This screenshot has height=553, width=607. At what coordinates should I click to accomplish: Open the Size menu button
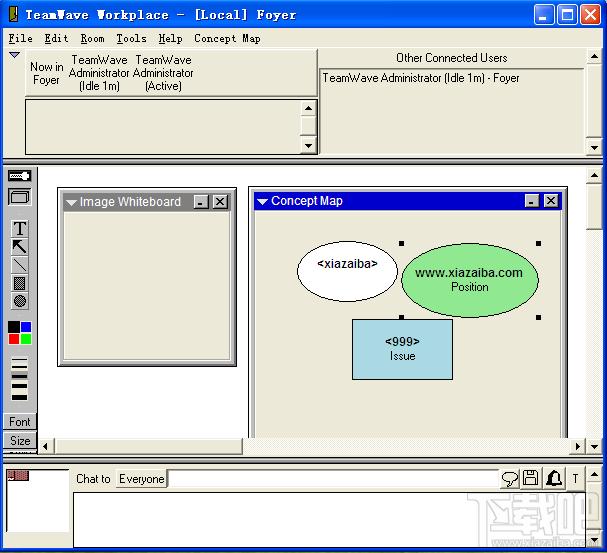tap(20, 440)
